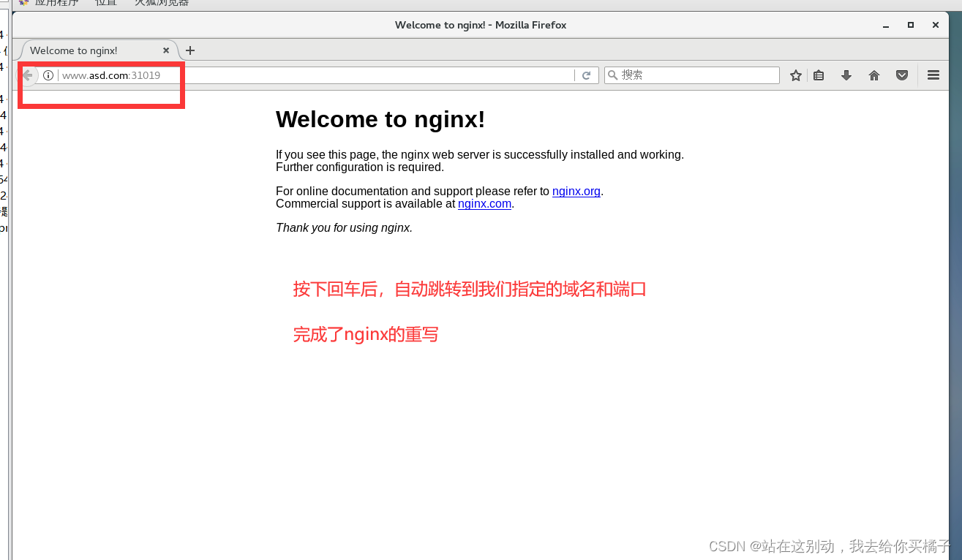Show bookmarks list icon

[x=819, y=75]
